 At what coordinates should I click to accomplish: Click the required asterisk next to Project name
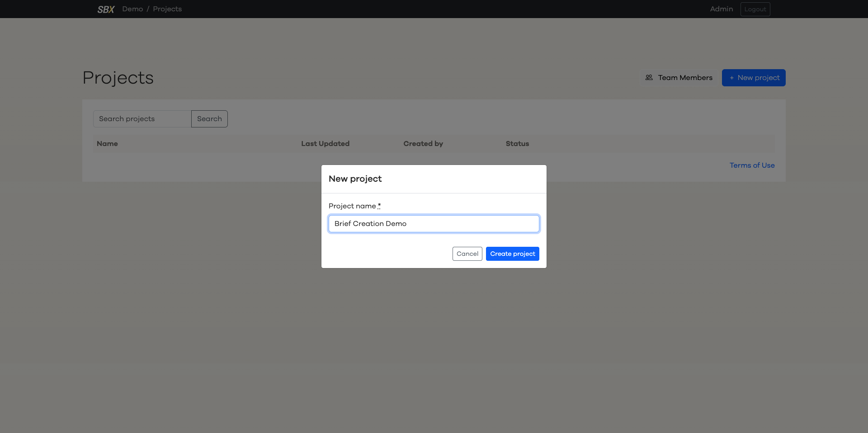pyautogui.click(x=379, y=206)
